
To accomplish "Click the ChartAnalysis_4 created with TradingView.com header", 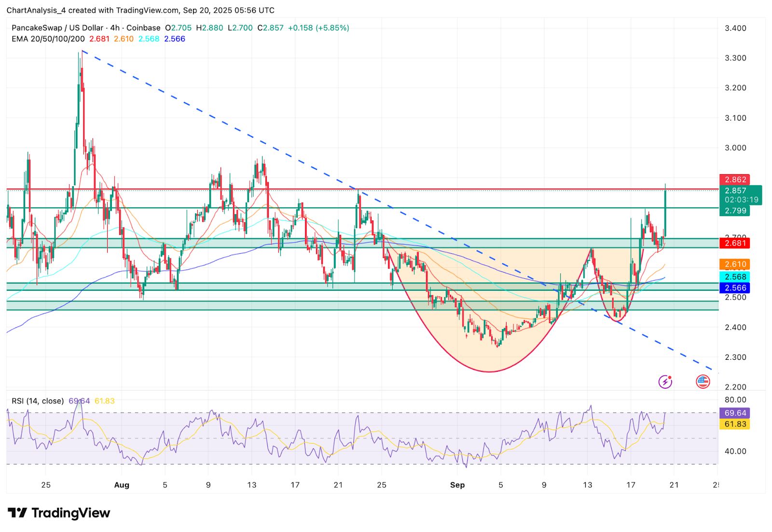I will 140,10.
